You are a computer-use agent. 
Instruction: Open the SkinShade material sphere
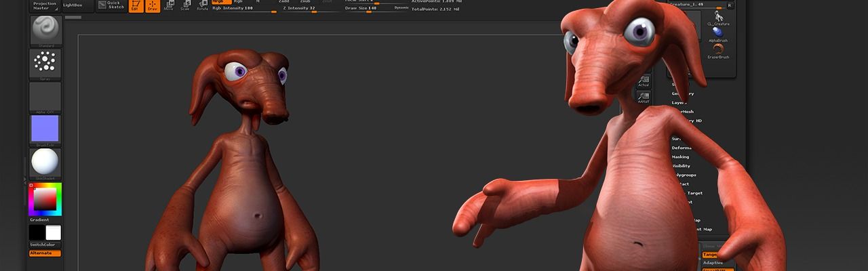click(x=45, y=163)
